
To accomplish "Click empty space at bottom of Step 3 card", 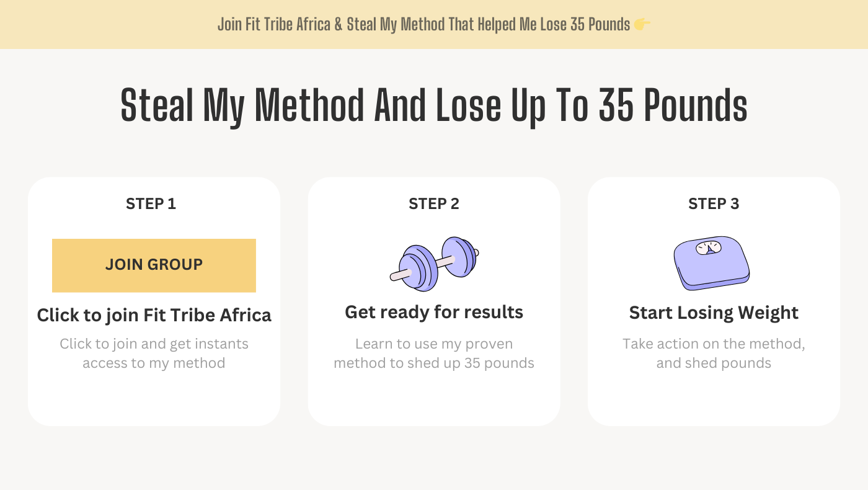I will click(x=714, y=400).
